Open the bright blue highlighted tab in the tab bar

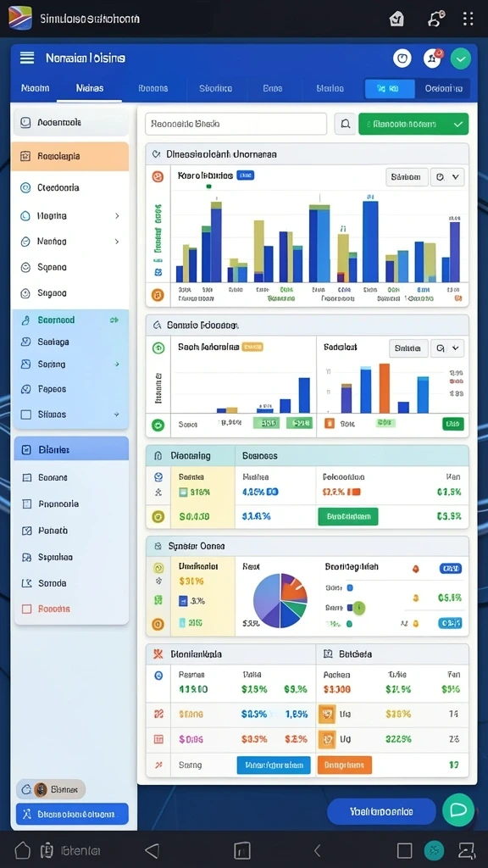point(390,88)
